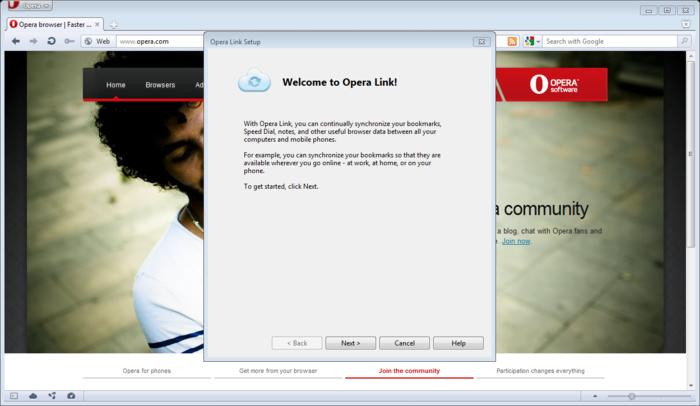The image size is (700, 406).
Task: Open the Opera Link cloud icon
Action: pos(33,396)
